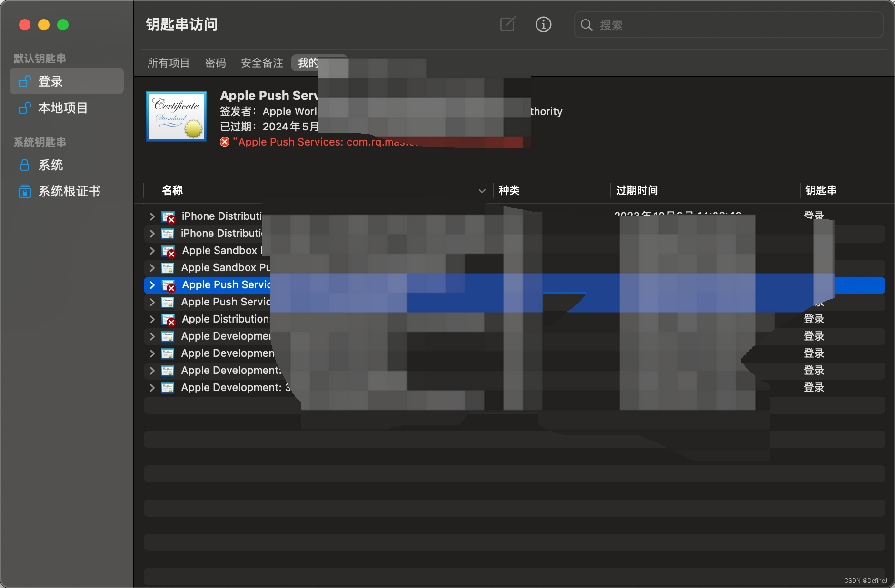The height and width of the screenshot is (588, 895).
Task: Click 登录 keychain cell in Apple Development: 3 row
Action: tap(814, 388)
